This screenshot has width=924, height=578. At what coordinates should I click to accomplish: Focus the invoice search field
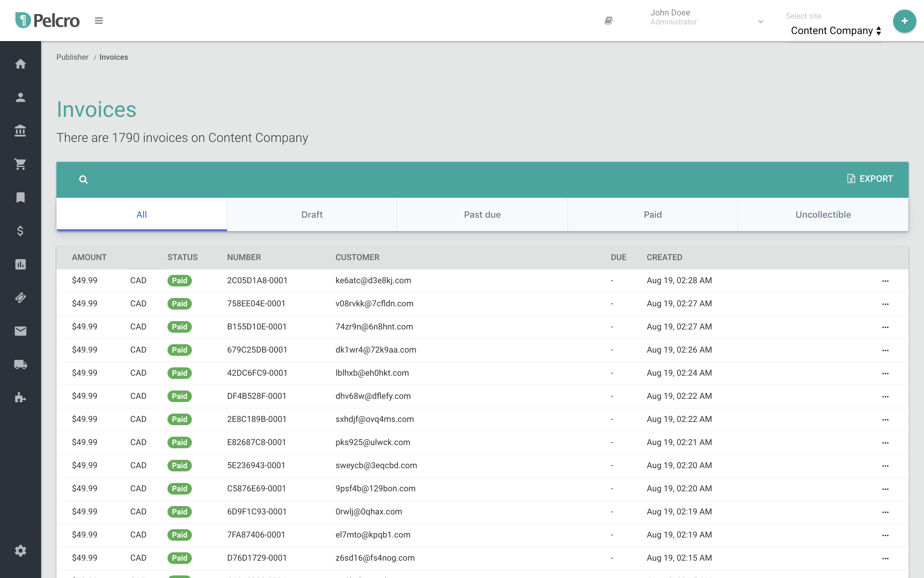(458, 180)
